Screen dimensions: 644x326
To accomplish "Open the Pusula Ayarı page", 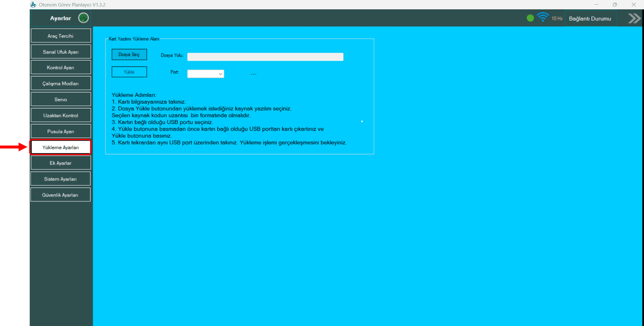I will click(61, 131).
